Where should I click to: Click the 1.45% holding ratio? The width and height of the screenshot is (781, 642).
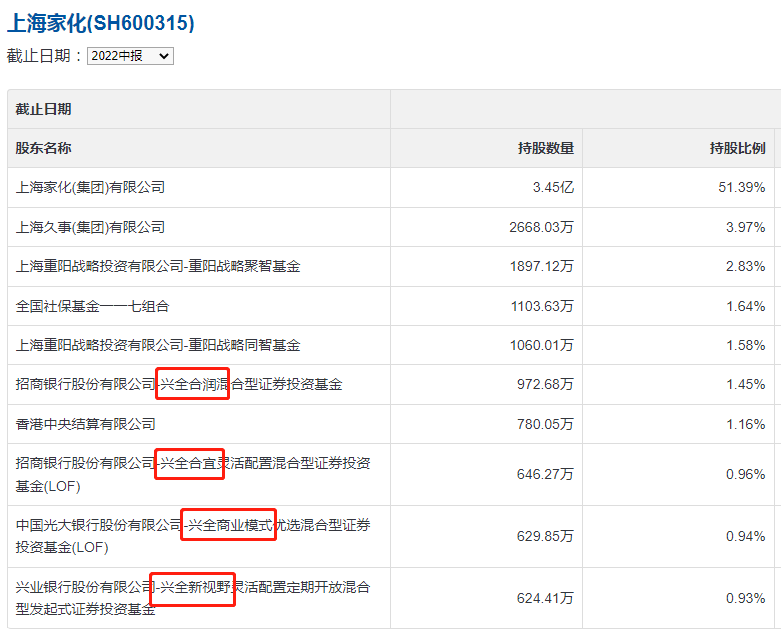point(745,384)
